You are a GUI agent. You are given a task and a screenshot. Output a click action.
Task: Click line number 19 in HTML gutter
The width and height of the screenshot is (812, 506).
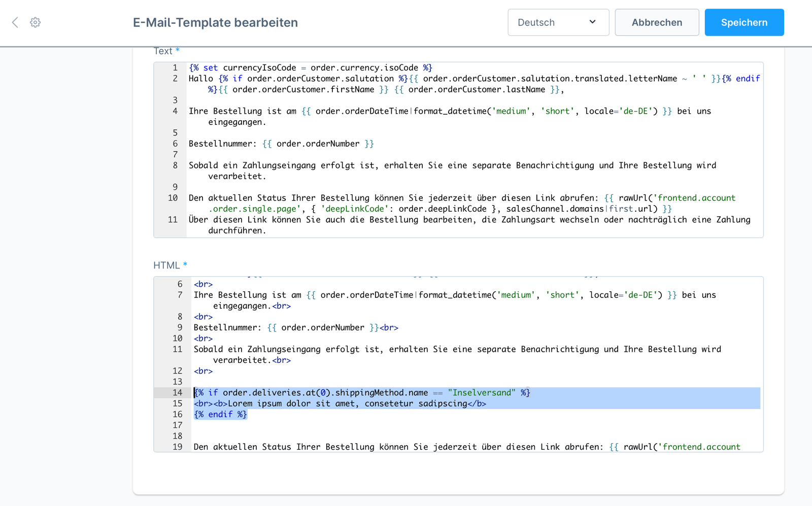(x=177, y=447)
